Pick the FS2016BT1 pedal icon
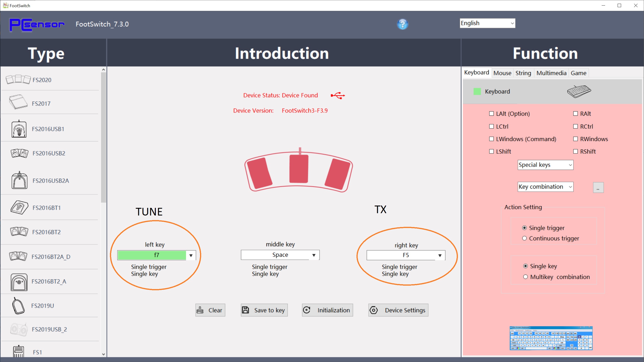Screen dimensions: 644x362 (19, 207)
